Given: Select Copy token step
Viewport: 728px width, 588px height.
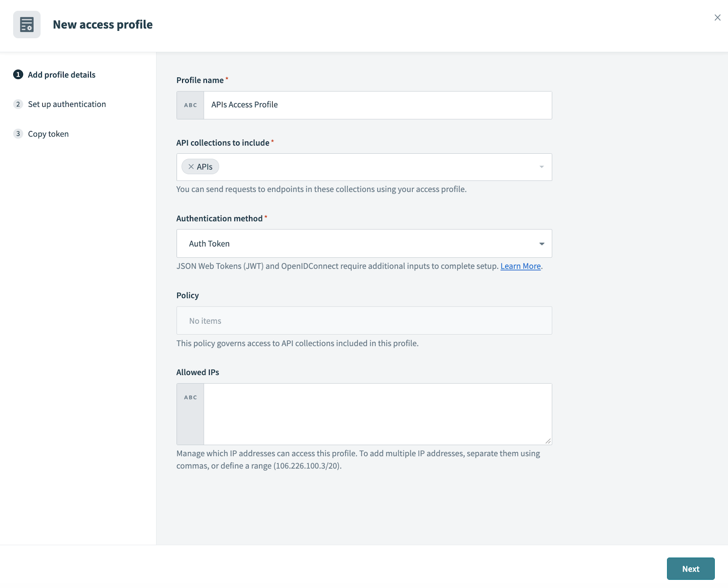Looking at the screenshot, I should 48,133.
